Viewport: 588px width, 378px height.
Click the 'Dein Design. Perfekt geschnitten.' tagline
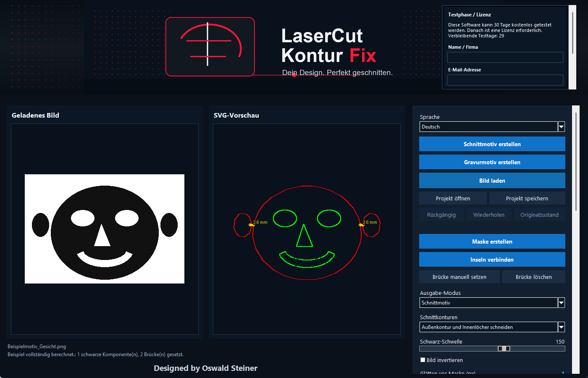point(337,73)
